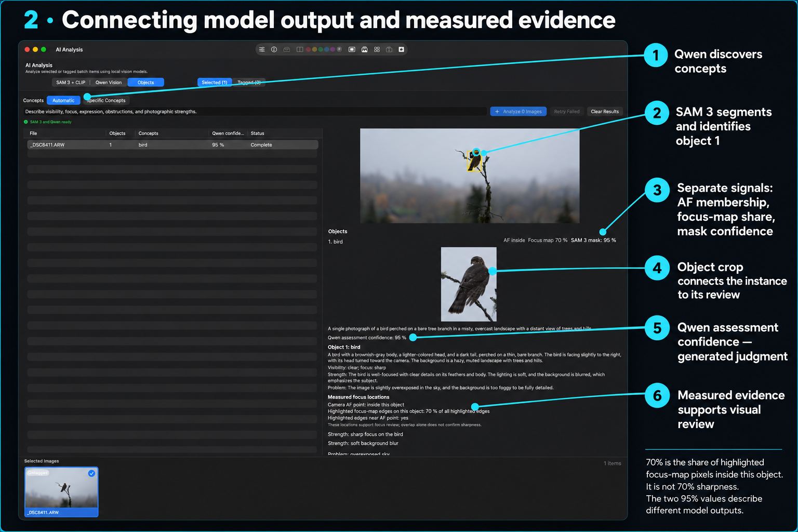Click the dimmed gauge toolbar icon
The width and height of the screenshot is (798, 532).
[286, 49]
